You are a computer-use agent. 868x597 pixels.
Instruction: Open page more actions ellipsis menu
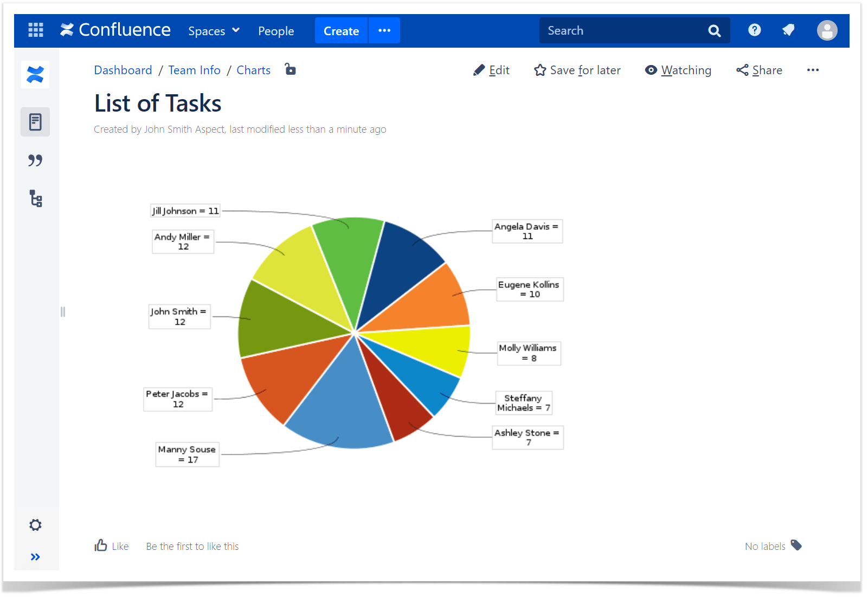pyautogui.click(x=813, y=70)
